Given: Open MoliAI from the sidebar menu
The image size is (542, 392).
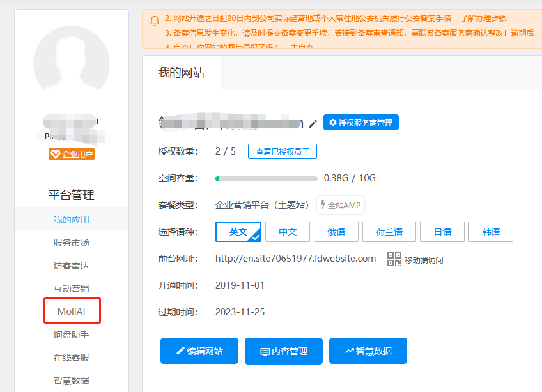Looking at the screenshot, I should pos(70,310).
